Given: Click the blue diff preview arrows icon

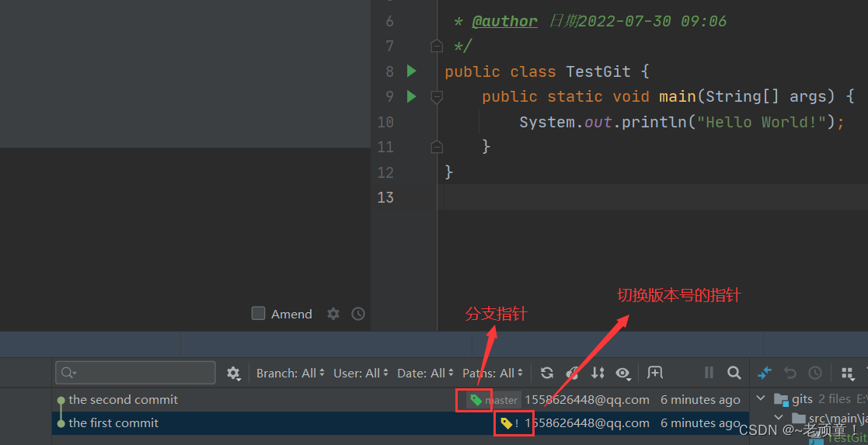Looking at the screenshot, I should click(765, 373).
